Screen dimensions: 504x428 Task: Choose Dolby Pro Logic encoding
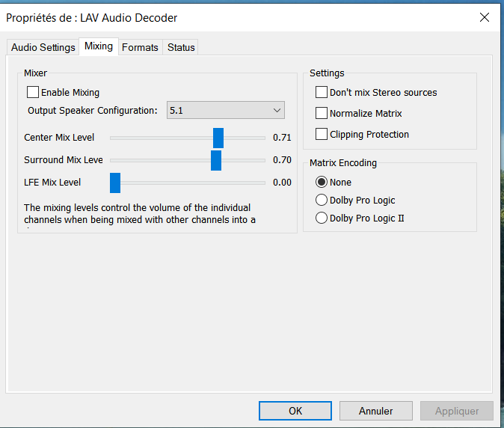point(322,200)
